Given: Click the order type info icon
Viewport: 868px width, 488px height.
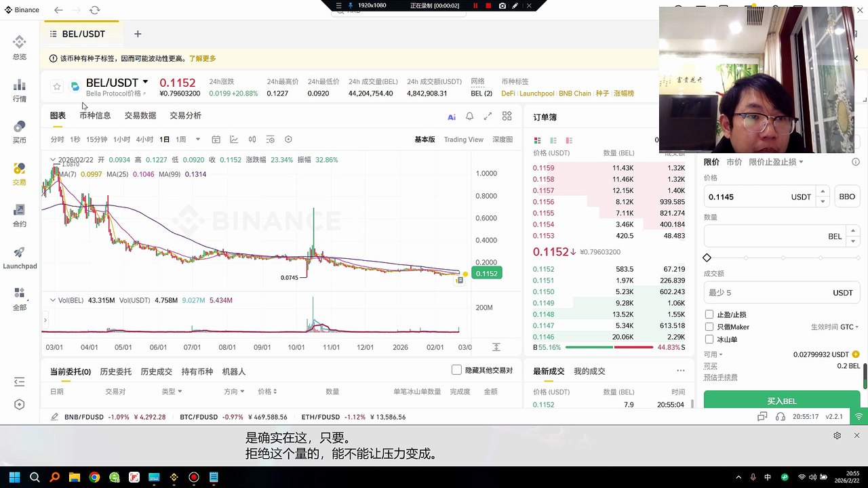Looking at the screenshot, I should pyautogui.click(x=855, y=162).
